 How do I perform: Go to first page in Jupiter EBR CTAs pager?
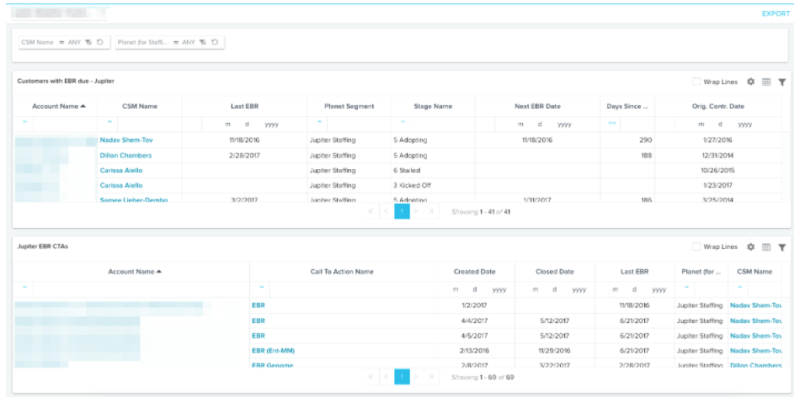coord(371,377)
